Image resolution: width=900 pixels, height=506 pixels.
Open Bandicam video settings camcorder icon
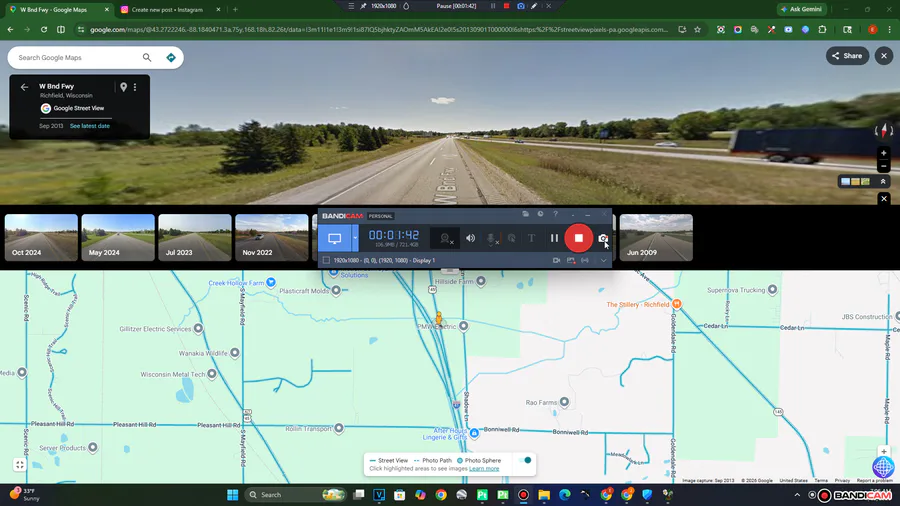click(556, 260)
